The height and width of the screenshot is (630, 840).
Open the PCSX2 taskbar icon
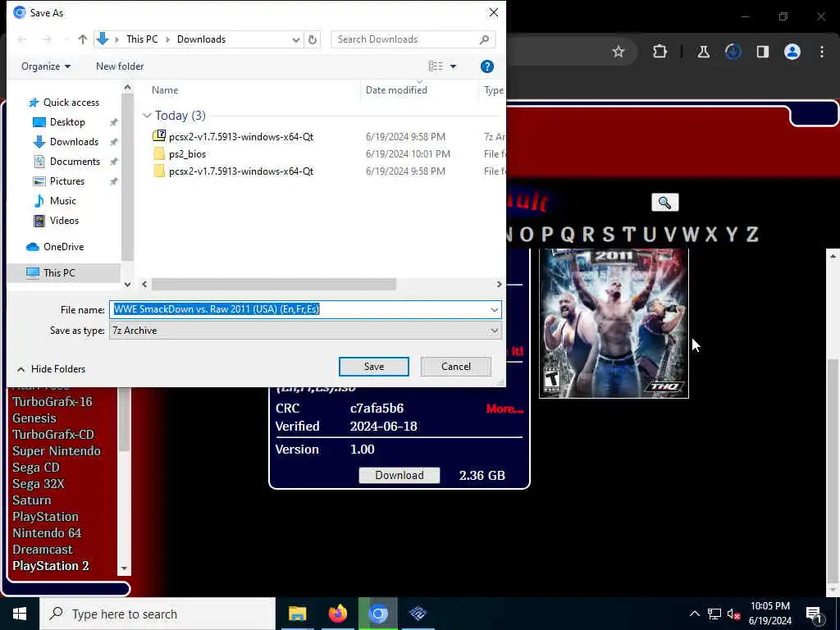(x=418, y=614)
